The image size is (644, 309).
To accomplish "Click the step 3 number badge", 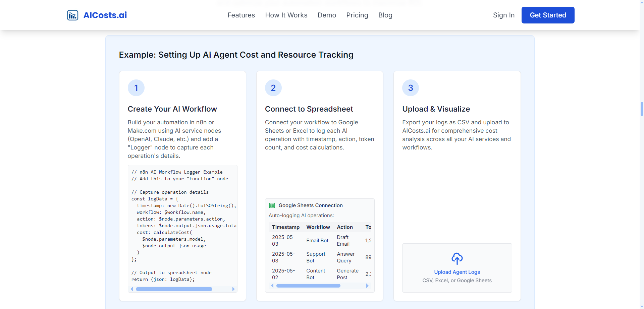I will pos(411,88).
